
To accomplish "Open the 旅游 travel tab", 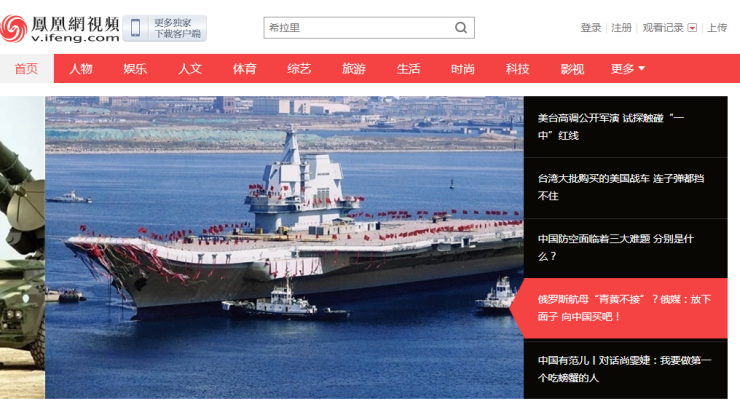I will pos(353,69).
